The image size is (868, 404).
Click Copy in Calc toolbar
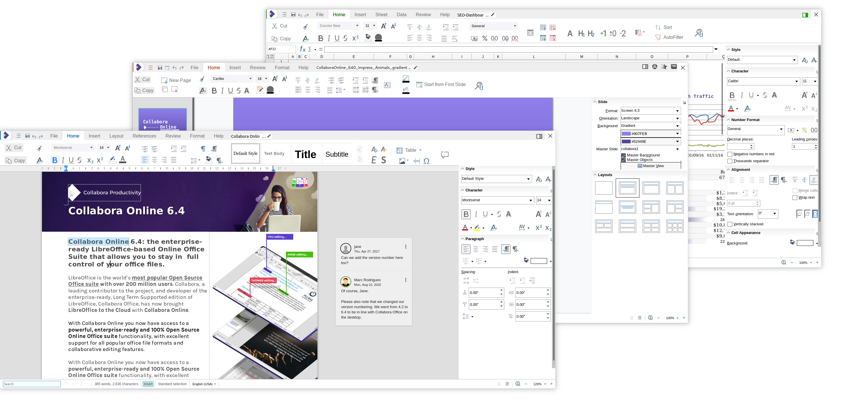pos(281,39)
